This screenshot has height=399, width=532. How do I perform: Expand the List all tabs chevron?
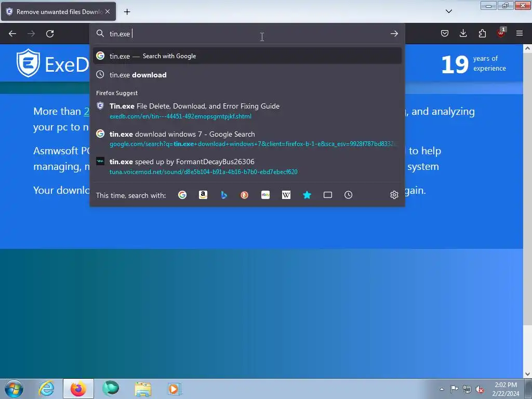(448, 11)
